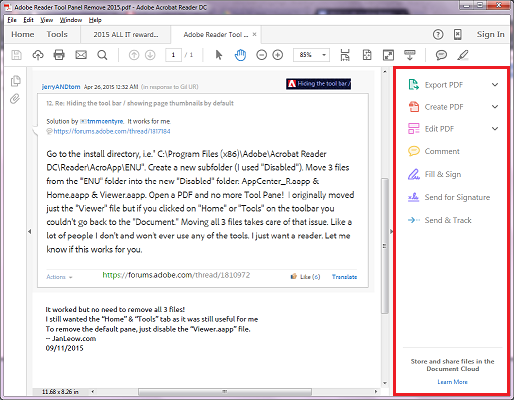
Task: Toggle Read mode icon in toolbar
Action: click(410, 55)
